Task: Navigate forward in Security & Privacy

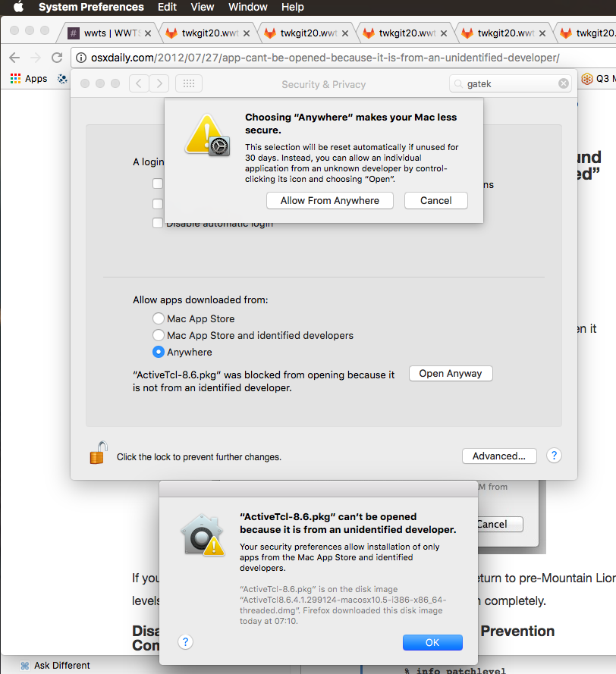Action: click(159, 83)
